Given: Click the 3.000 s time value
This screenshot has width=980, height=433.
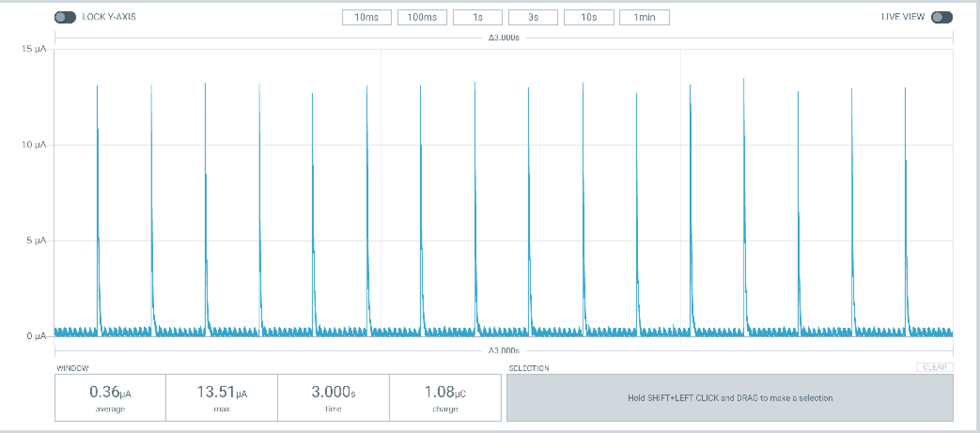Looking at the screenshot, I should (333, 392).
